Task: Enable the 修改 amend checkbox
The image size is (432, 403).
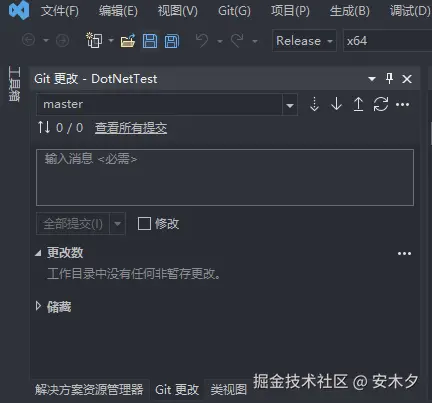Action: pyautogui.click(x=144, y=224)
